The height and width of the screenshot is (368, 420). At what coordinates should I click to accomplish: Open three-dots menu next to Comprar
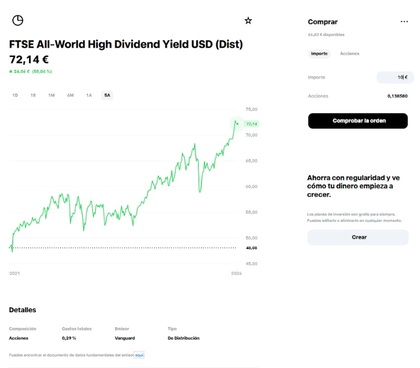coord(404,21)
